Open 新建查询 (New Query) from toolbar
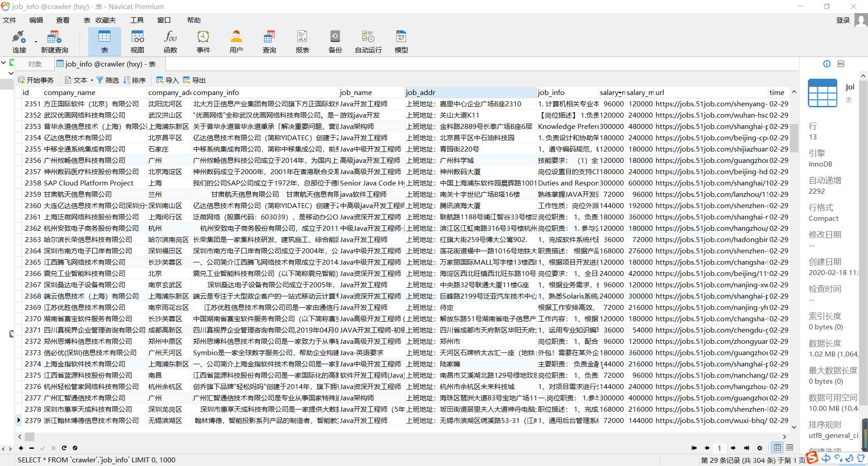Screen dimensions: 868x466 (54, 42)
